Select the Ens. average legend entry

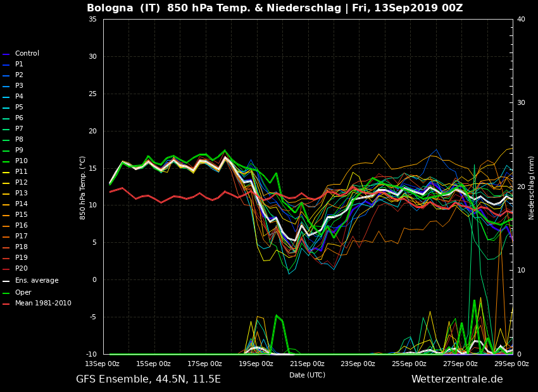coord(36,281)
